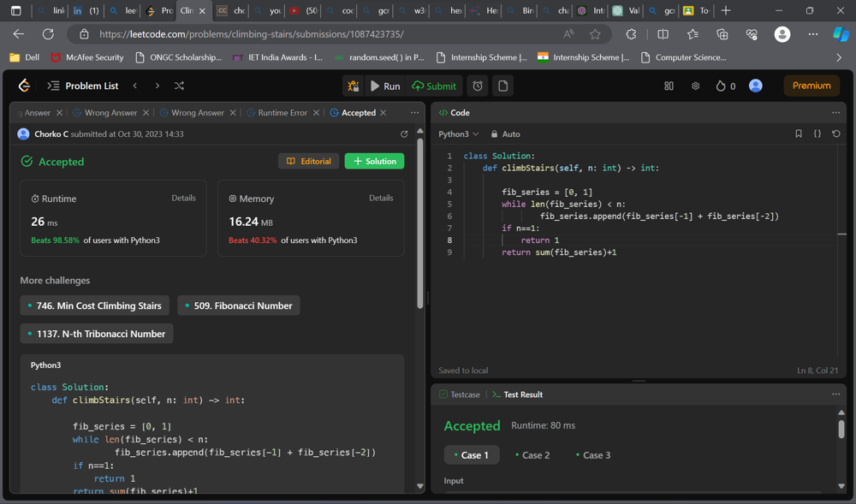Image resolution: width=856 pixels, height=504 pixels.
Task: Bookmark the code with bookmark icon
Action: pos(799,134)
